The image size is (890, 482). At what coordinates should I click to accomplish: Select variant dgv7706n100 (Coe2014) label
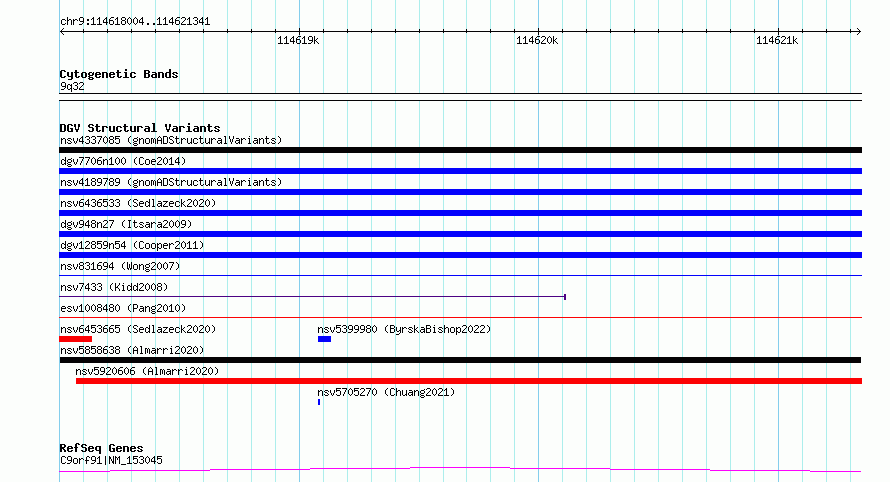[123, 161]
